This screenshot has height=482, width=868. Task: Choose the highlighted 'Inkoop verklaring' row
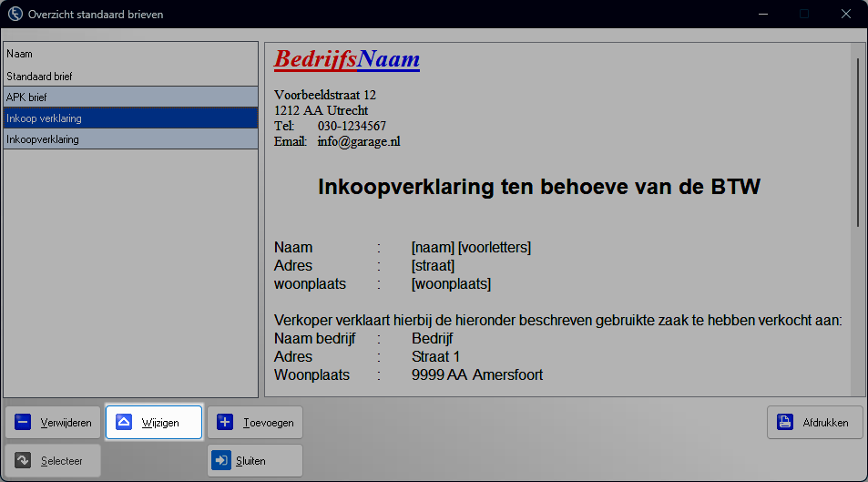[130, 118]
